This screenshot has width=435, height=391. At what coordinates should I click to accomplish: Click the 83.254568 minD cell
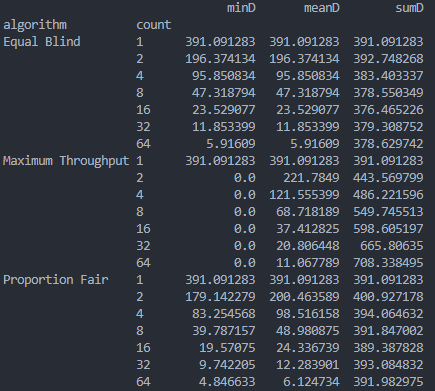tap(224, 314)
